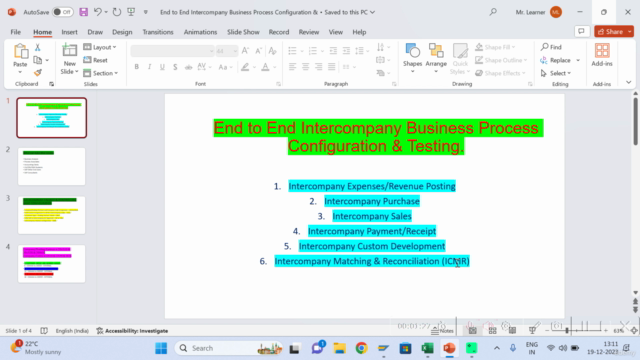Align text right
This screenshot has width=640, height=360.
[x=318, y=67]
